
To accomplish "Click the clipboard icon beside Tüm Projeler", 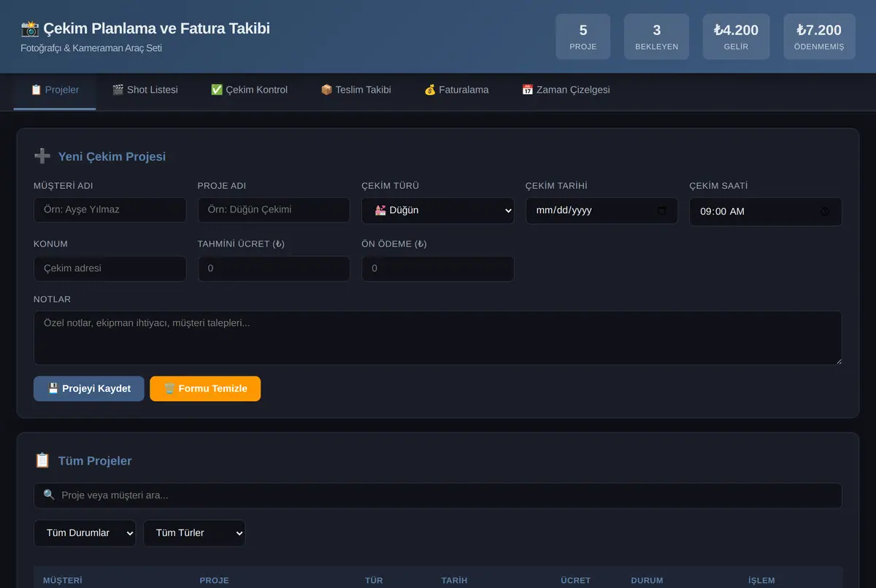I will coord(42,460).
